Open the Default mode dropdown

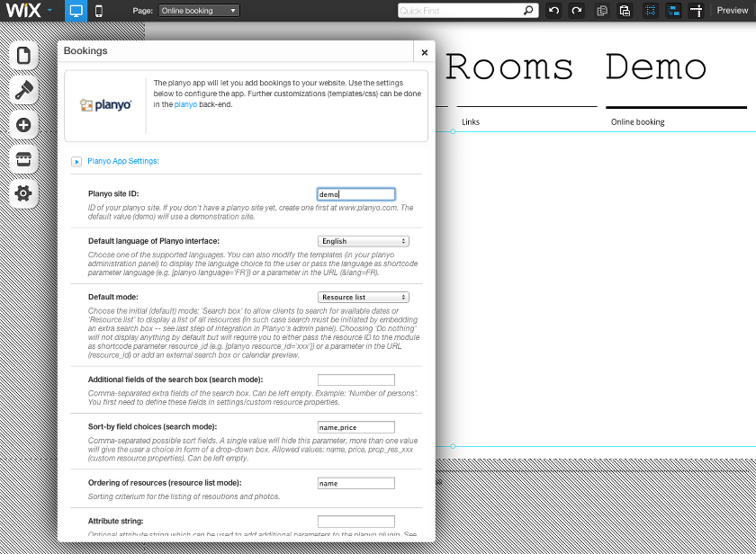pyautogui.click(x=363, y=297)
